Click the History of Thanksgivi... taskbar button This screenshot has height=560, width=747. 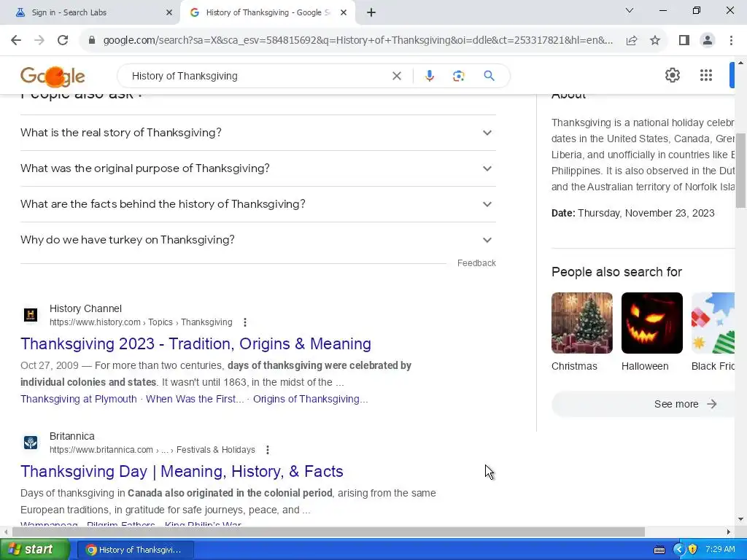[135, 550]
